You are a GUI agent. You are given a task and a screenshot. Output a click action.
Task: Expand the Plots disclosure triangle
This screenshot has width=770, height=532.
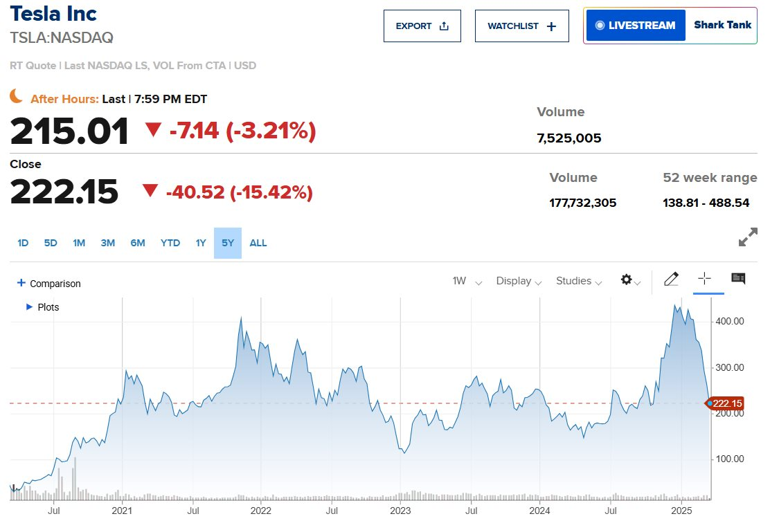point(29,306)
